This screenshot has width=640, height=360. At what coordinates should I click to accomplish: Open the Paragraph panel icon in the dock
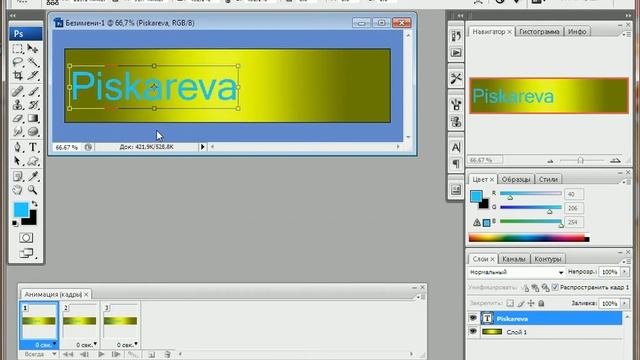click(456, 164)
